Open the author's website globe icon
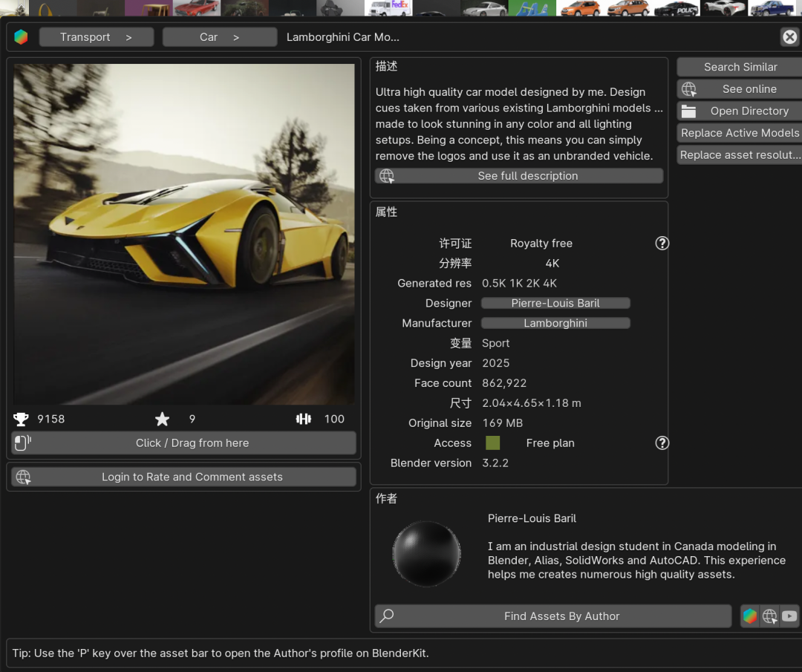 tap(770, 616)
